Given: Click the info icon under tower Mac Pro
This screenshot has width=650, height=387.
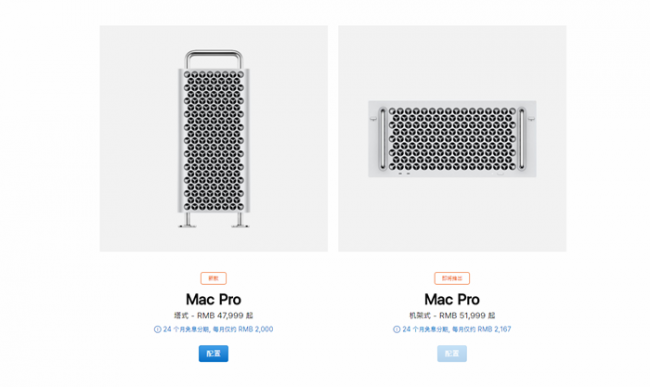Looking at the screenshot, I should point(158,329).
